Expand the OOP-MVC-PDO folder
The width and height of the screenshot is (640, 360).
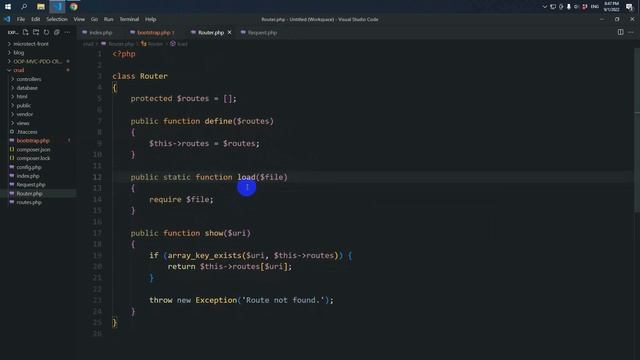coord(37,62)
